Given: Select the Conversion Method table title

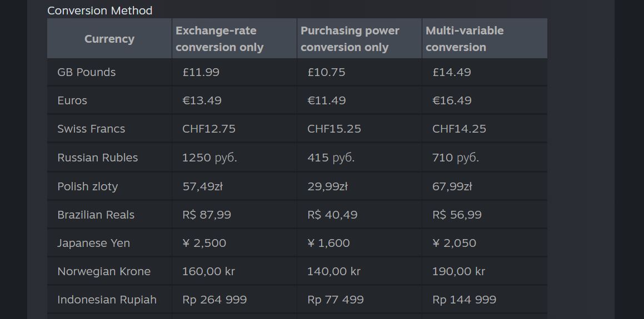Looking at the screenshot, I should coord(99,11).
